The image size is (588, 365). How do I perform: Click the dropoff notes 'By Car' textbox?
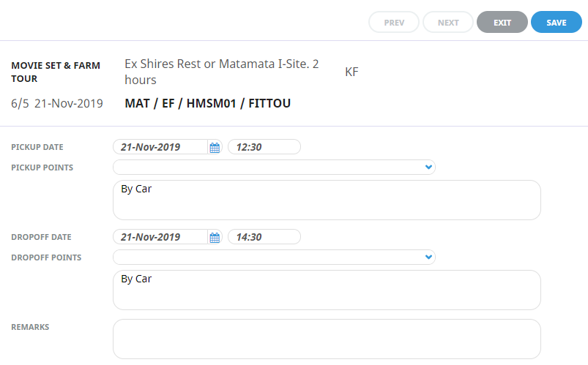[327, 290]
